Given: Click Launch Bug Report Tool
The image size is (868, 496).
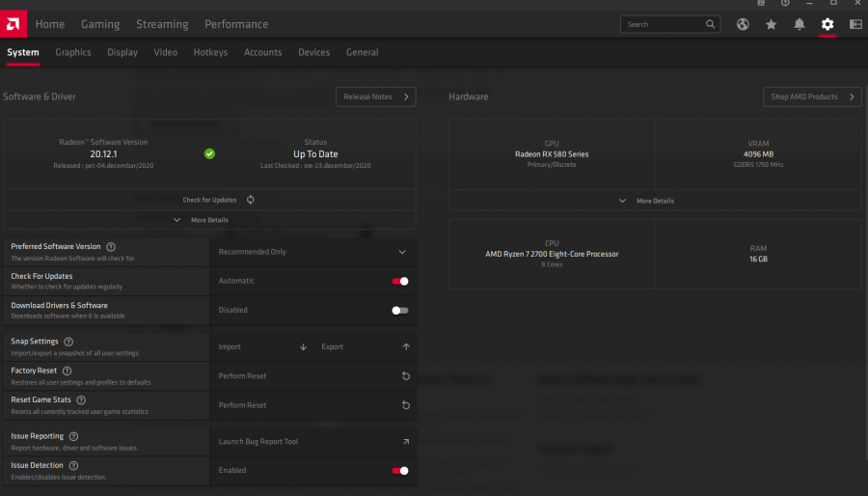Looking at the screenshot, I should tap(258, 442).
